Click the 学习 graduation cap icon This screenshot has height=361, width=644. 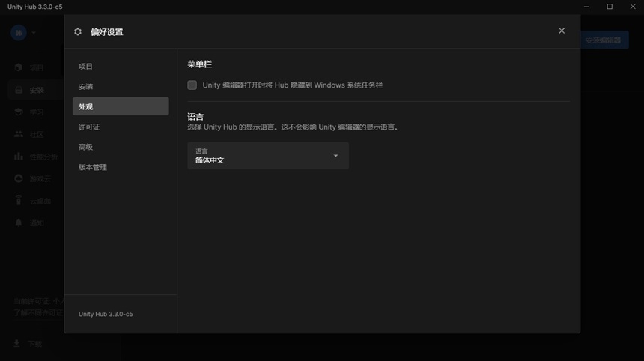[19, 112]
